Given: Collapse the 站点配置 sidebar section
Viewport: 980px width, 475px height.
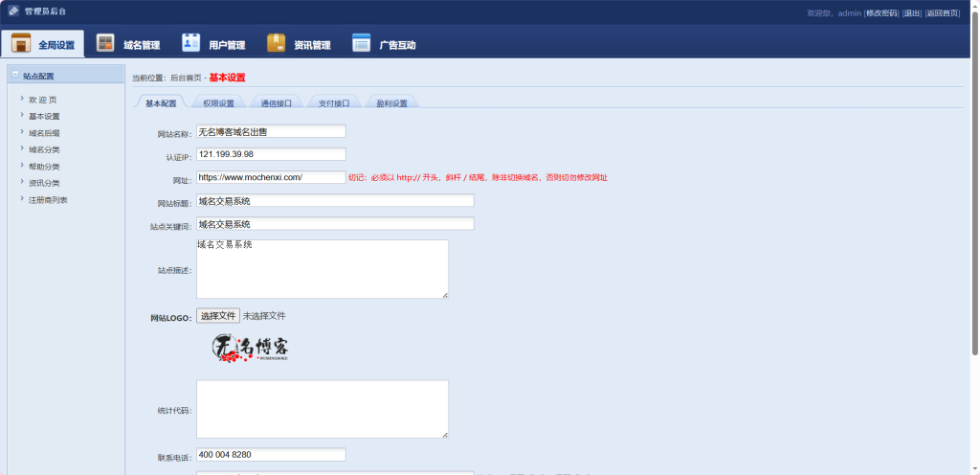Looking at the screenshot, I should (x=15, y=75).
